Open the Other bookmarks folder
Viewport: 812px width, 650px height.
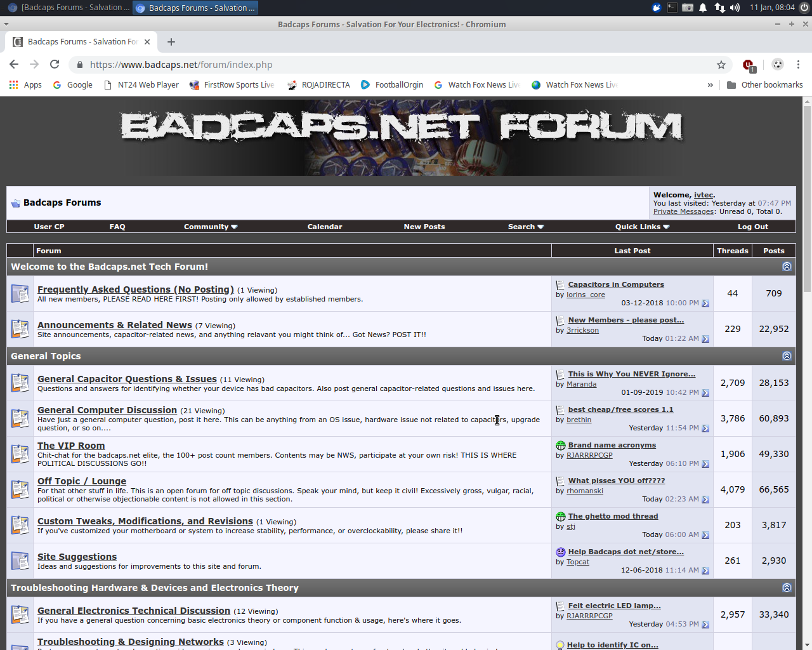(x=764, y=85)
